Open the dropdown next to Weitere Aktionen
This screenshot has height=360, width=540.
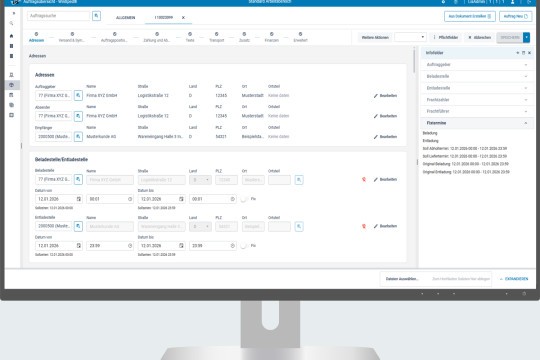[410, 37]
